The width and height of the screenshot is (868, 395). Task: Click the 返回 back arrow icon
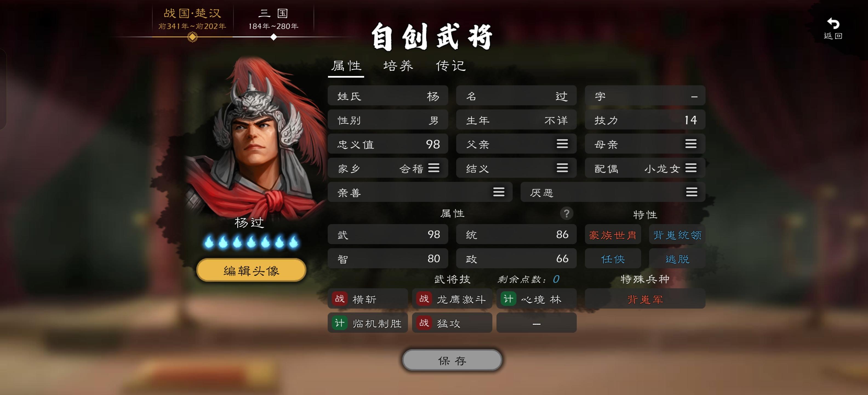[833, 24]
